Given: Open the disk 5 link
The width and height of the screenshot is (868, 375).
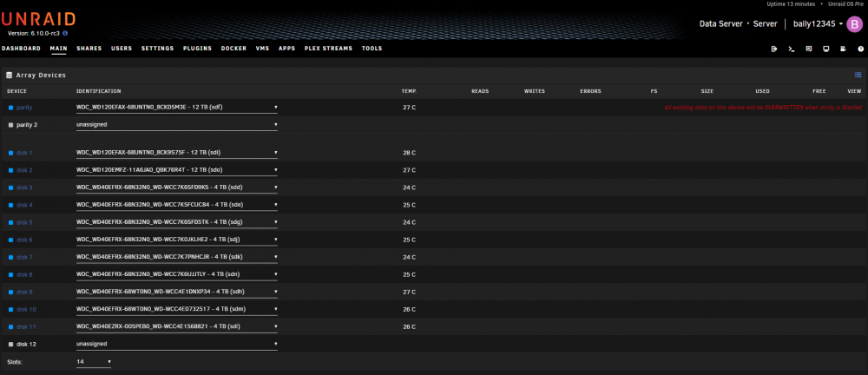Looking at the screenshot, I should point(24,222).
